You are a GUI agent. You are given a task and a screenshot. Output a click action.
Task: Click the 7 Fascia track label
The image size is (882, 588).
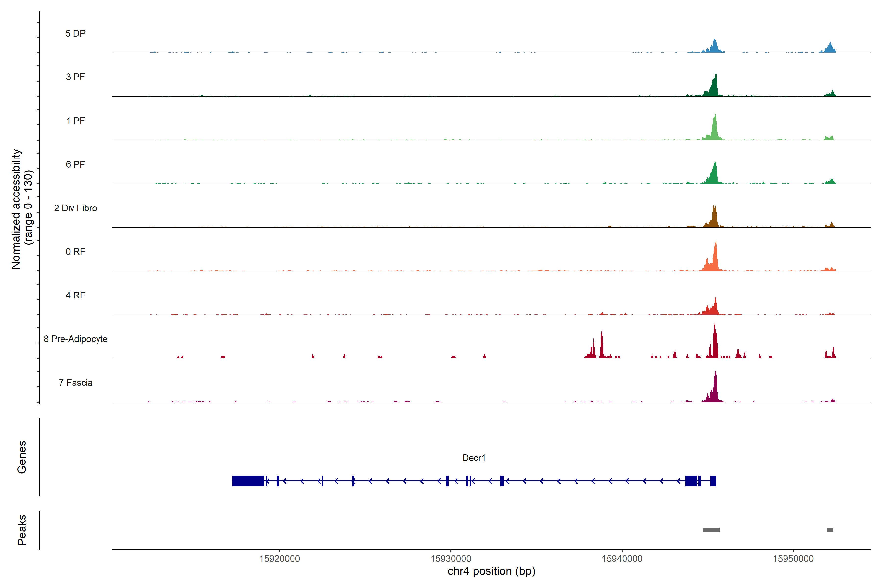[x=75, y=382]
